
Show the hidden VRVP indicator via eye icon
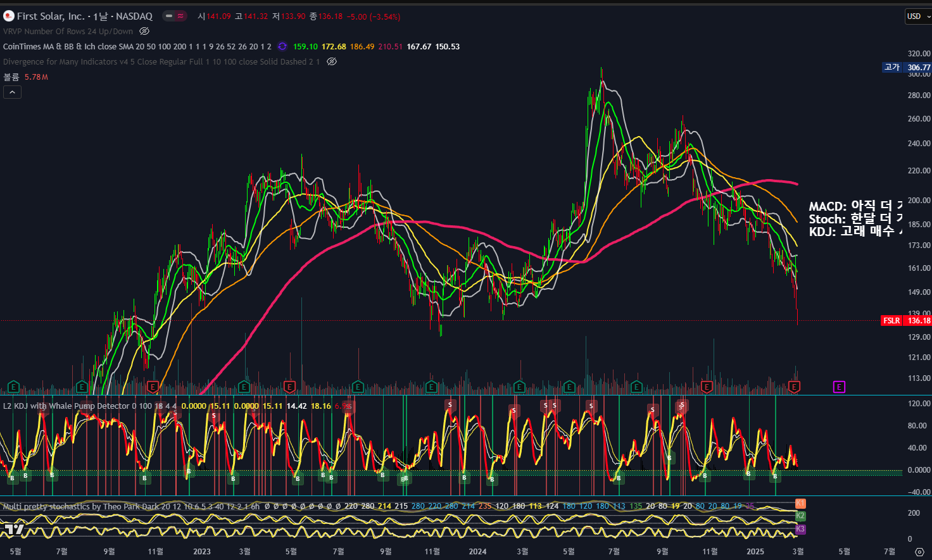[x=144, y=31]
